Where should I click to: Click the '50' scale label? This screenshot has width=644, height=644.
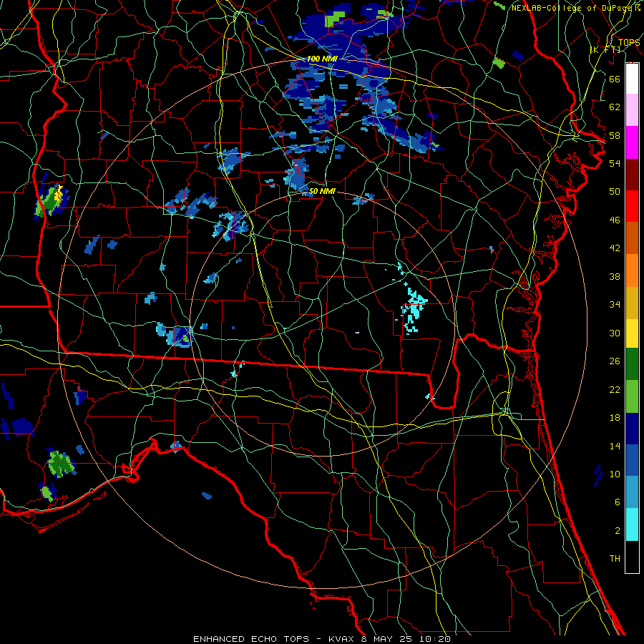[615, 192]
